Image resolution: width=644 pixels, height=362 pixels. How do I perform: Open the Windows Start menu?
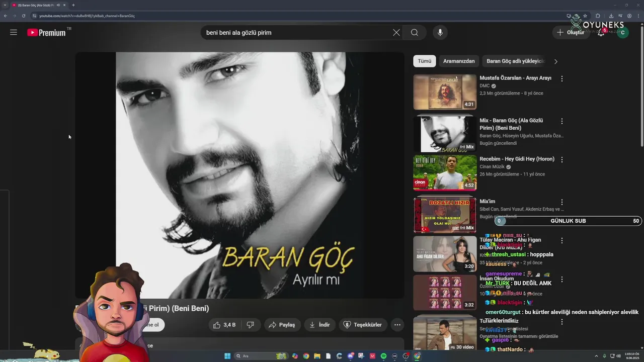[227, 356]
